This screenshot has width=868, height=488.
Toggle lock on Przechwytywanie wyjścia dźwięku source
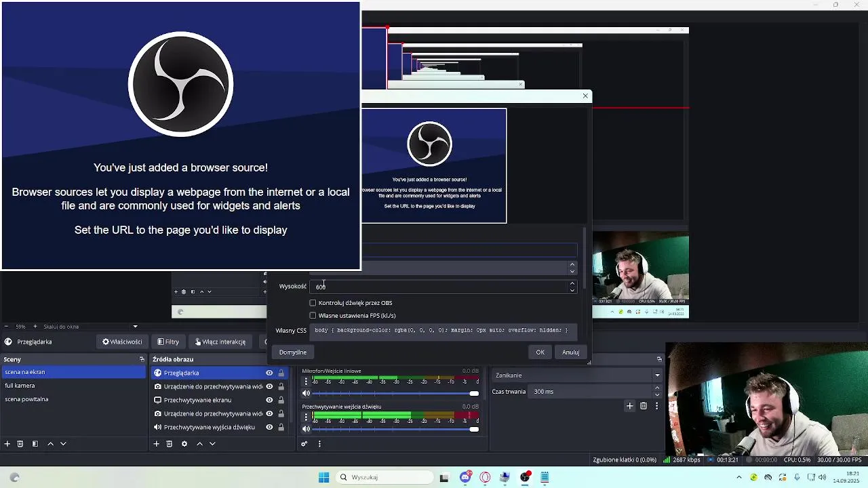pyautogui.click(x=281, y=427)
